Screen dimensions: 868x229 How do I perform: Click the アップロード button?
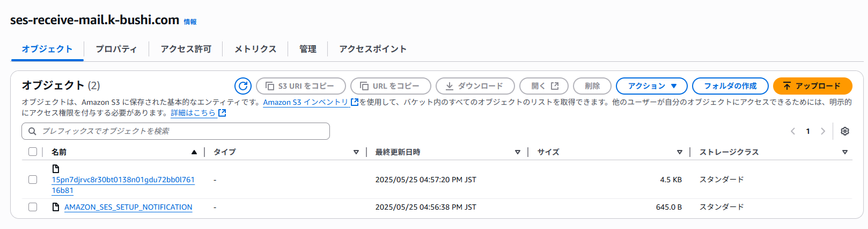click(x=813, y=86)
